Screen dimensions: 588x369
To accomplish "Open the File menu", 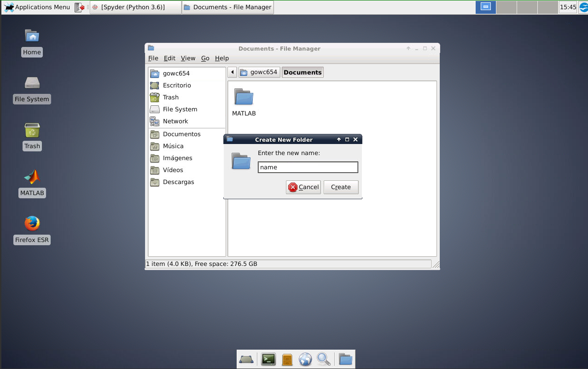I will [153, 58].
